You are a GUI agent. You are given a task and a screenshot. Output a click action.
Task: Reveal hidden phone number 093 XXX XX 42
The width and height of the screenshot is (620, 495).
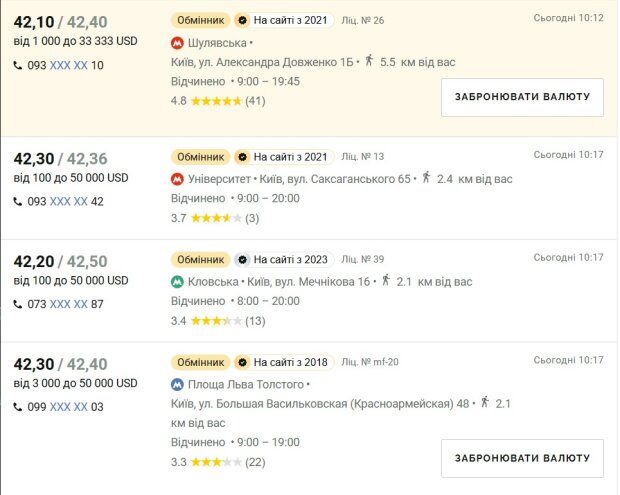[68, 202]
